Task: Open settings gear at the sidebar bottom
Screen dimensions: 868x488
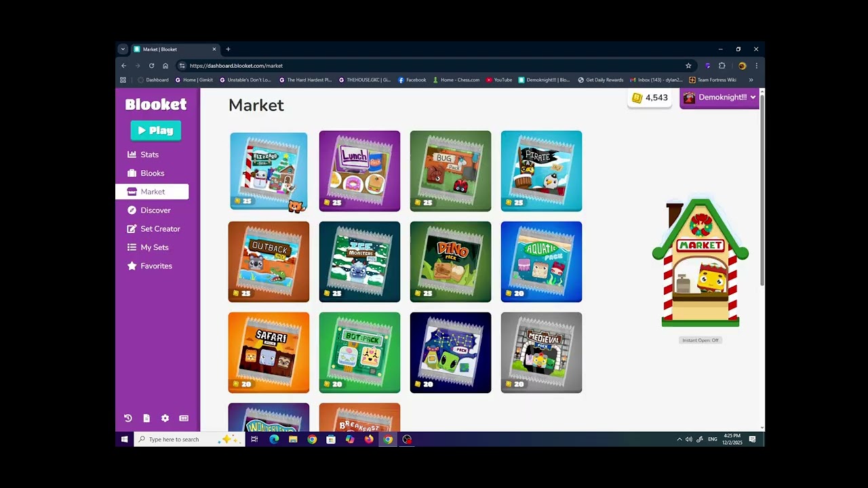Action: 165,418
